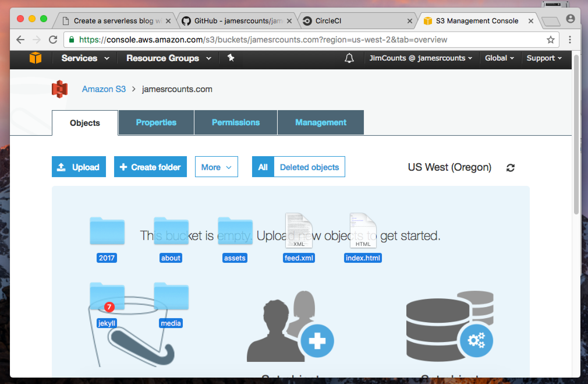Click the green padlock secure icon
The width and height of the screenshot is (588, 384).
[72, 40]
